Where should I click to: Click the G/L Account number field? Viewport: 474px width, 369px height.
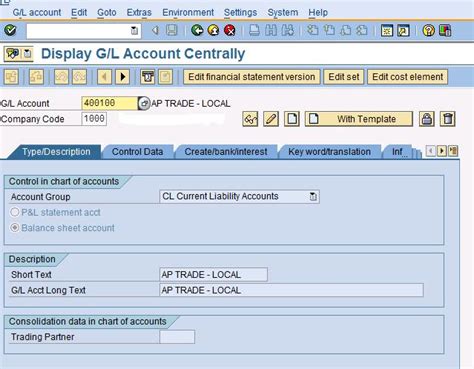[x=109, y=103]
